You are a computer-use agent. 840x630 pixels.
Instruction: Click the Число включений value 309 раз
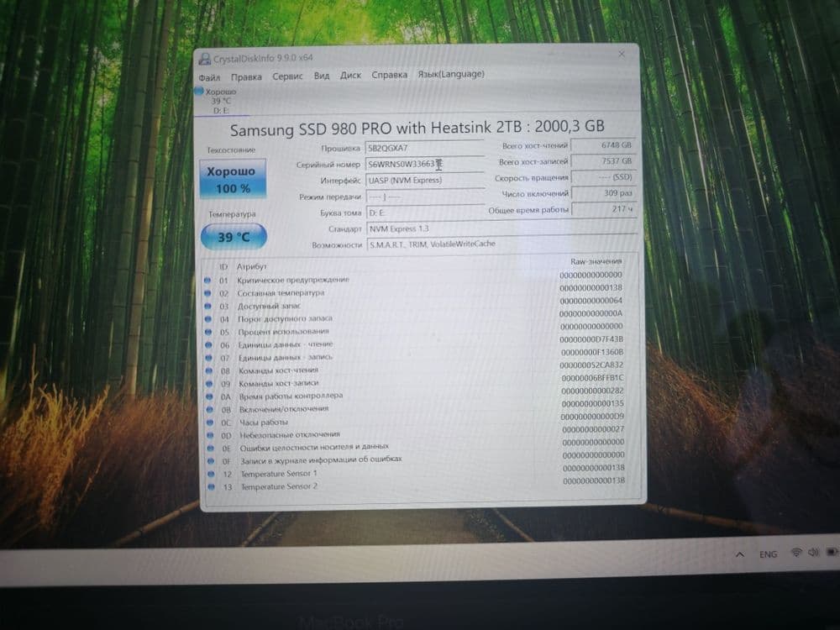pyautogui.click(x=604, y=193)
